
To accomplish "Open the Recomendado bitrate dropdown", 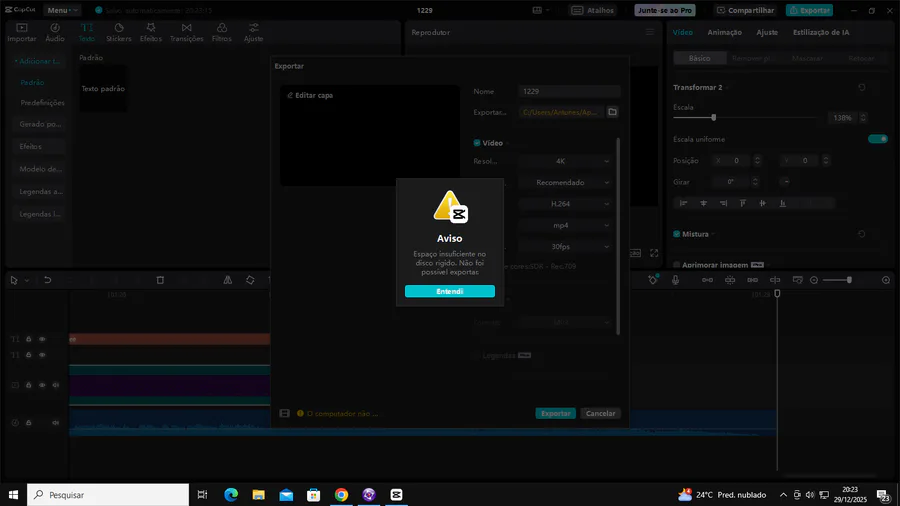I will [x=564, y=182].
